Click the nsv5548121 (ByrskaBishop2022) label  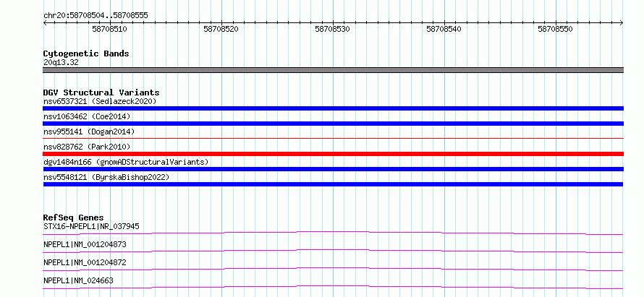tap(106, 177)
